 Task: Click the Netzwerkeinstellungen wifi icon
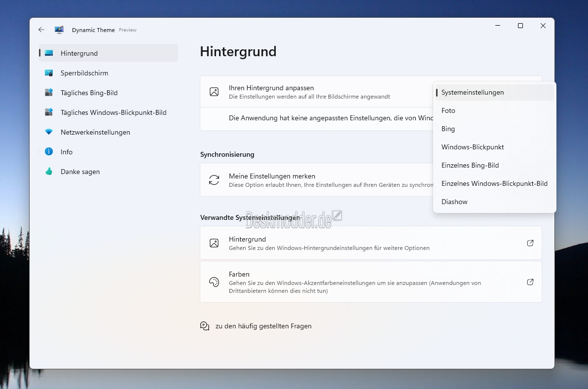(49, 132)
